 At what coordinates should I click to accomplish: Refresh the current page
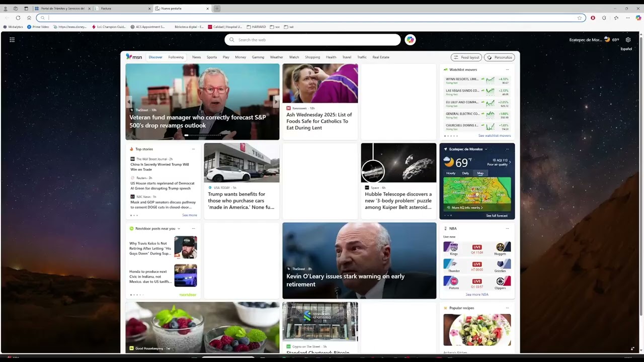tap(18, 18)
